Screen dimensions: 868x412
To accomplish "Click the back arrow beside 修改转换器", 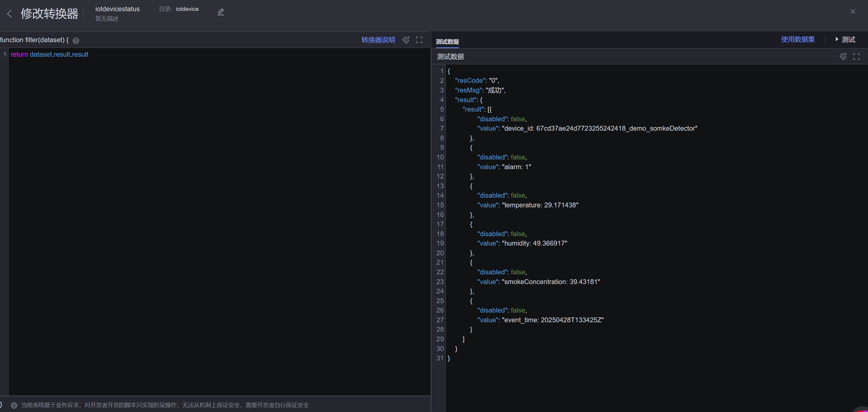I will click(x=9, y=14).
